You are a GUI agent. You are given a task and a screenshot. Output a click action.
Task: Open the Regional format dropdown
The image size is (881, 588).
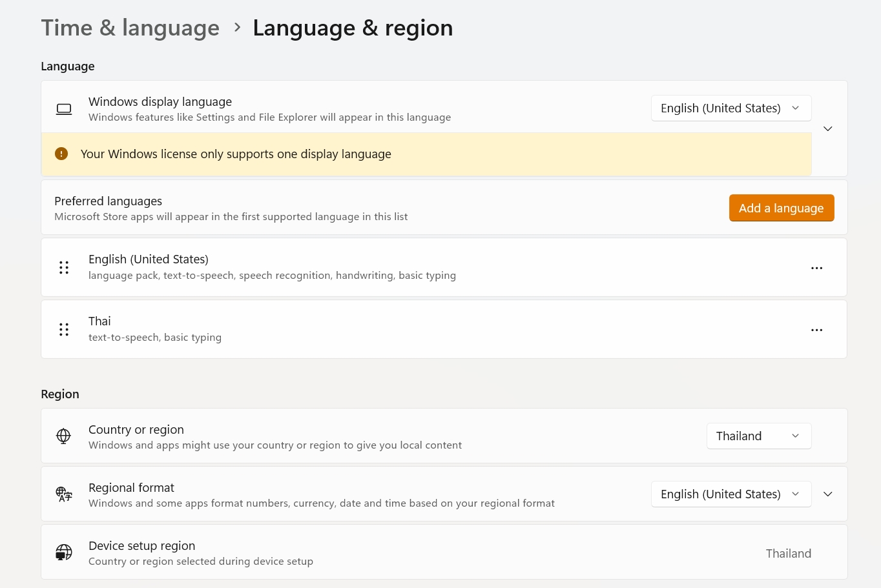tap(731, 494)
